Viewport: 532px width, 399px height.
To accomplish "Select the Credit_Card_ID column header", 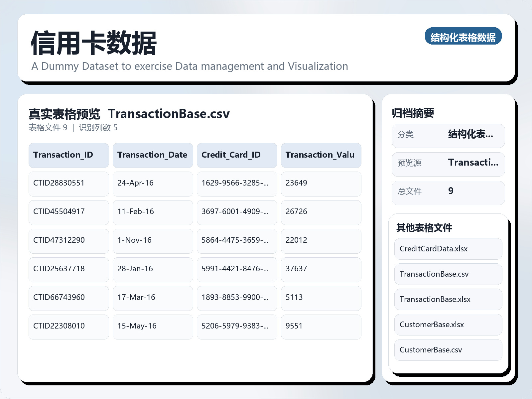I will (x=237, y=155).
